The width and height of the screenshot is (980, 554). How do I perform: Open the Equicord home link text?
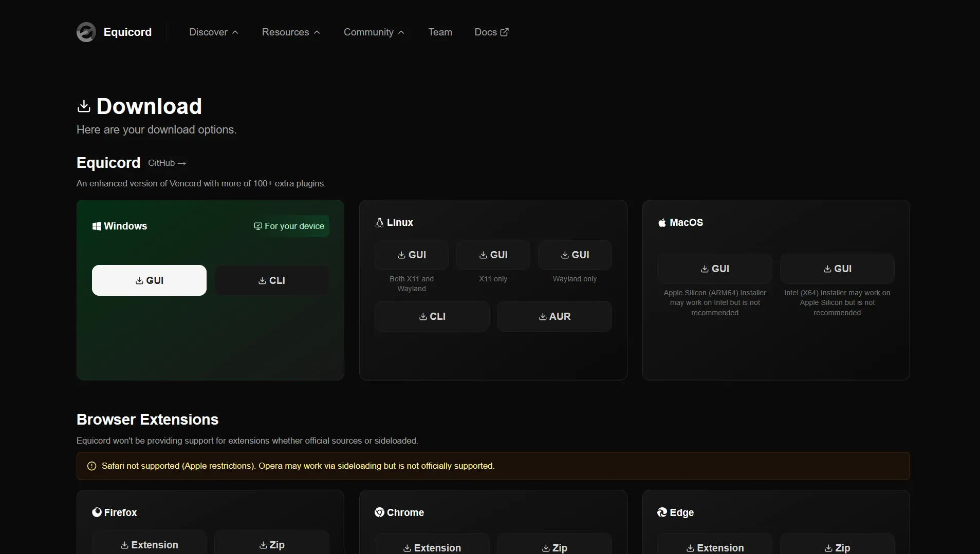click(x=127, y=32)
